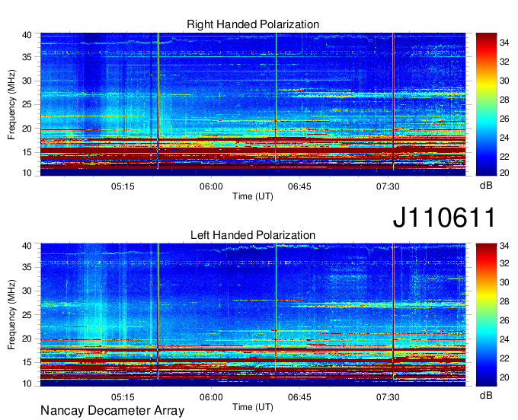Click the Right Handed Polarization spectrogram

253,104
